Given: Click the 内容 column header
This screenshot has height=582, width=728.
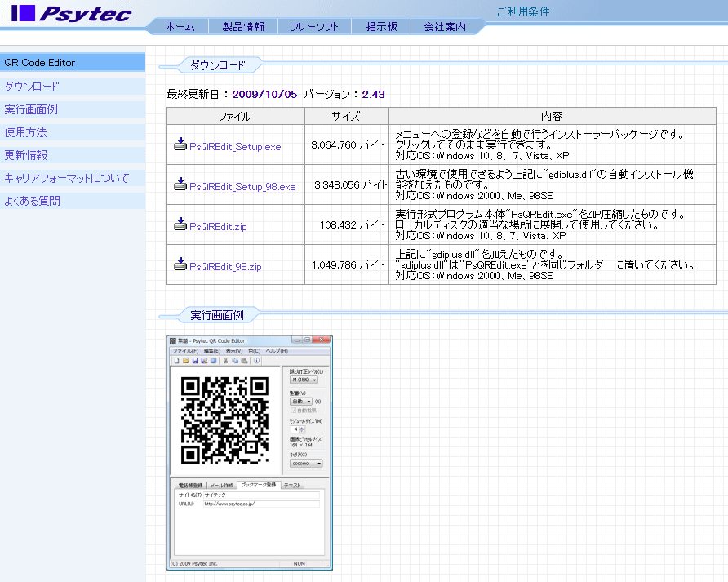Looking at the screenshot, I should tap(553, 116).
